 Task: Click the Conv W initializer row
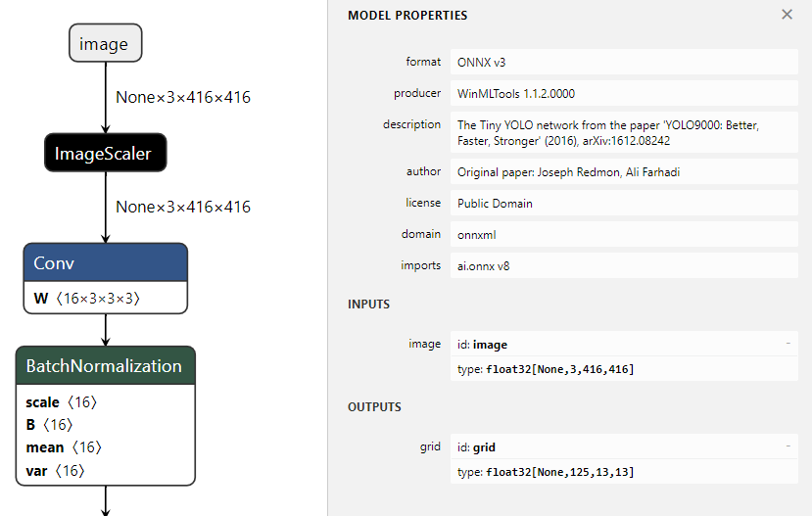coord(105,298)
